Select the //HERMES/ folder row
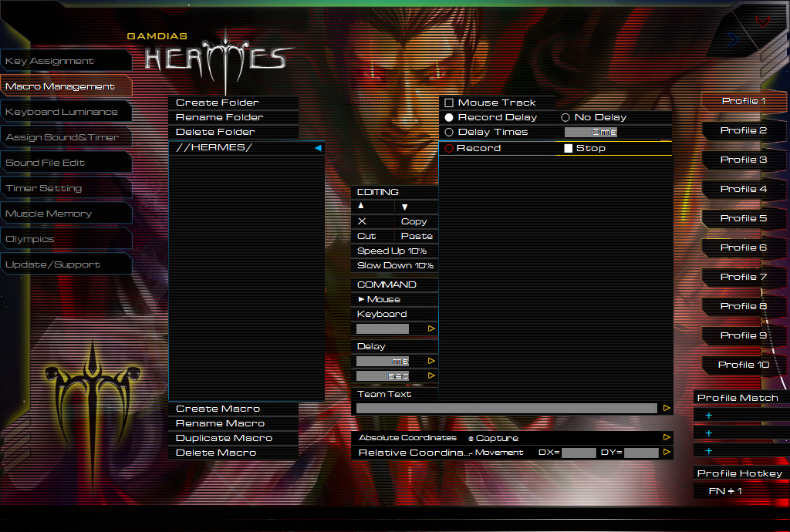Screen dimensions: 790x532 coord(246,147)
